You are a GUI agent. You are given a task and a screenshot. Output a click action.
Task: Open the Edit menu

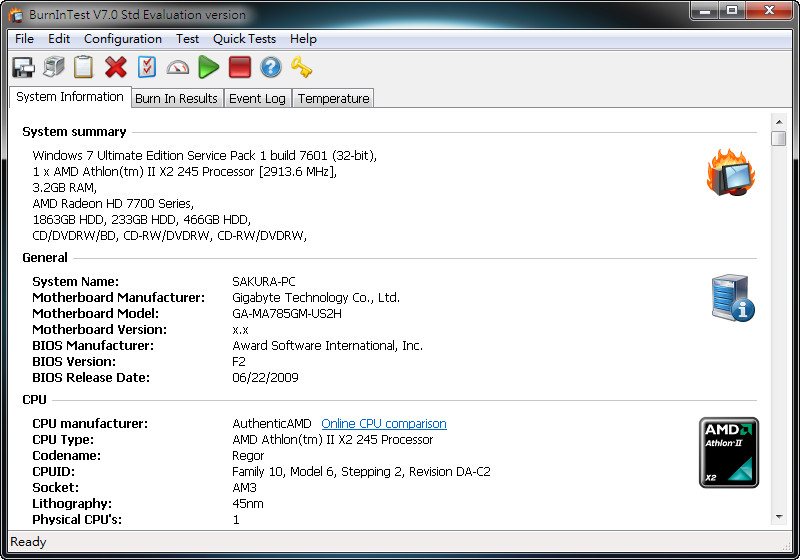[x=59, y=39]
